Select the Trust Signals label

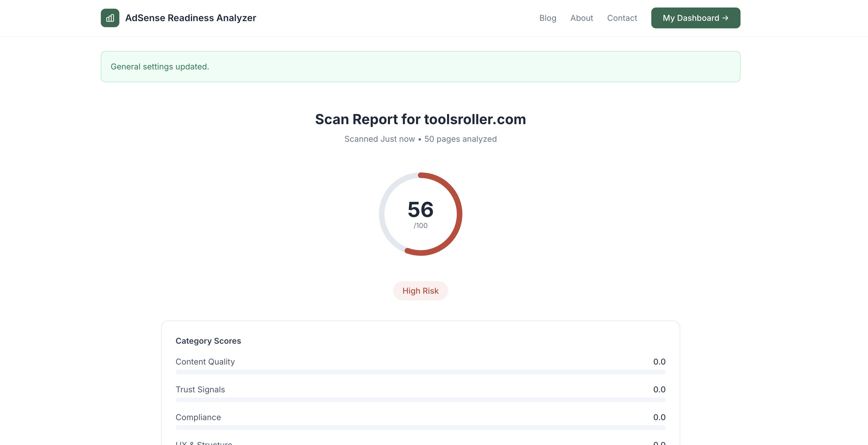pyautogui.click(x=200, y=389)
